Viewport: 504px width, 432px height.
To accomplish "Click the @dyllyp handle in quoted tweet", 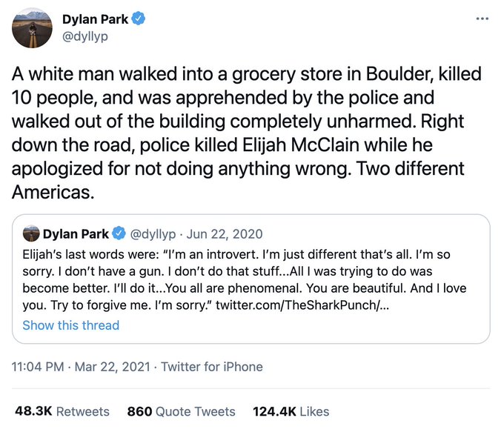I will [153, 235].
